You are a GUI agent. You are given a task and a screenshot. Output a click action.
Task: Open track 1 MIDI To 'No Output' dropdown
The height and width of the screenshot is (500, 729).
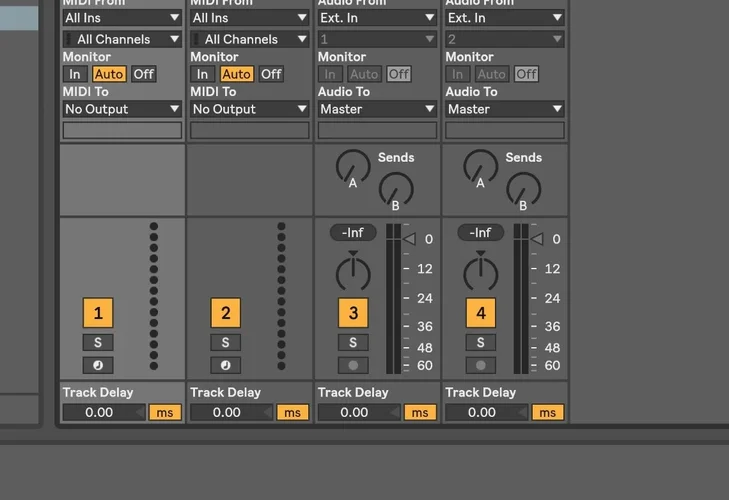[x=122, y=109]
